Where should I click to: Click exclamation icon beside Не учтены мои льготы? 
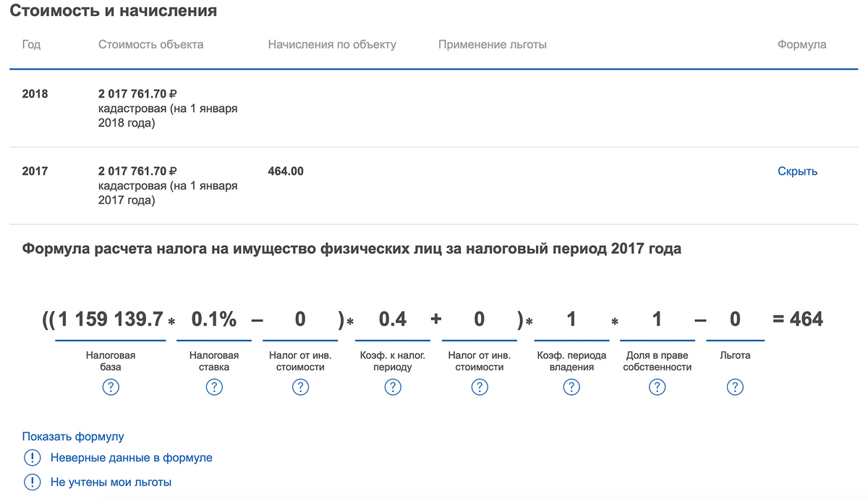(x=32, y=482)
